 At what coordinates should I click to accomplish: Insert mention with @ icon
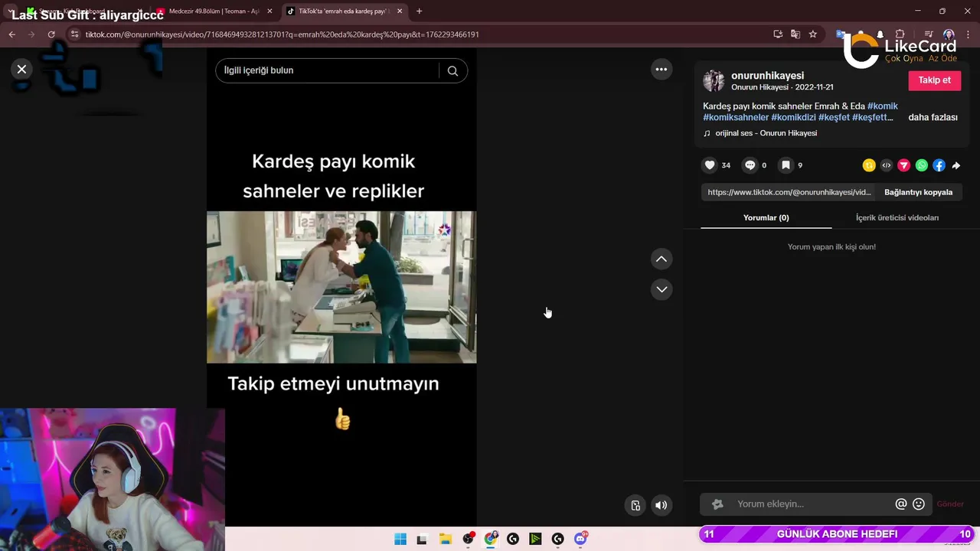(x=901, y=504)
